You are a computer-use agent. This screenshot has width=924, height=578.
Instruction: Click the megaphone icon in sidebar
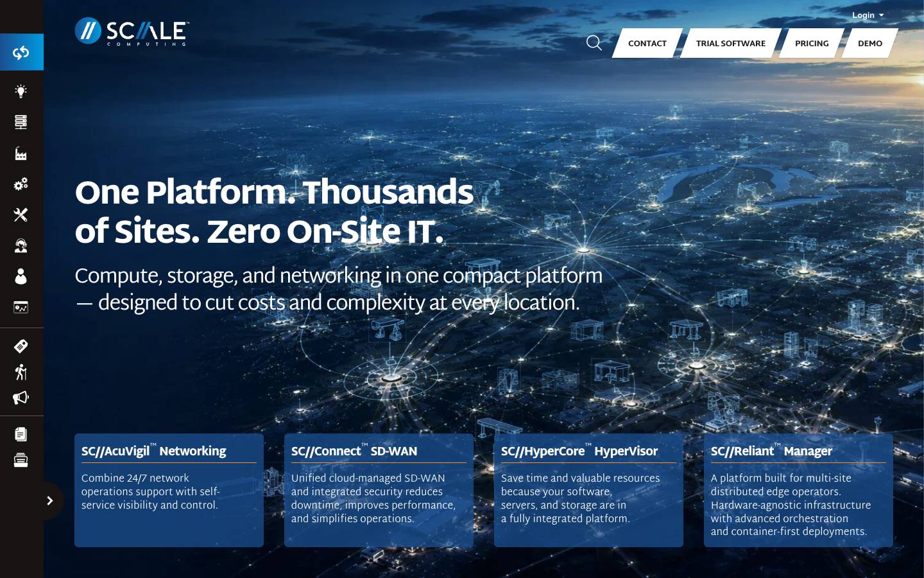21,398
